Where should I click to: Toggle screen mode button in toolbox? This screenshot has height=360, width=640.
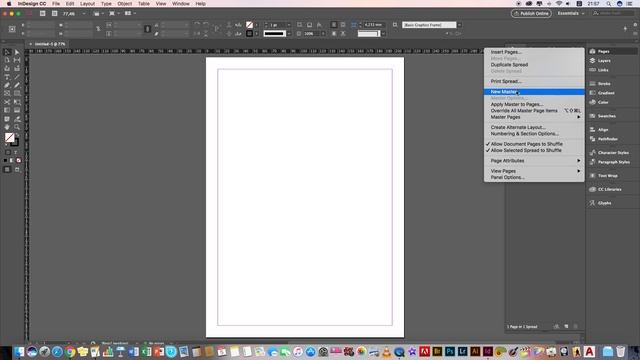coord(17,169)
